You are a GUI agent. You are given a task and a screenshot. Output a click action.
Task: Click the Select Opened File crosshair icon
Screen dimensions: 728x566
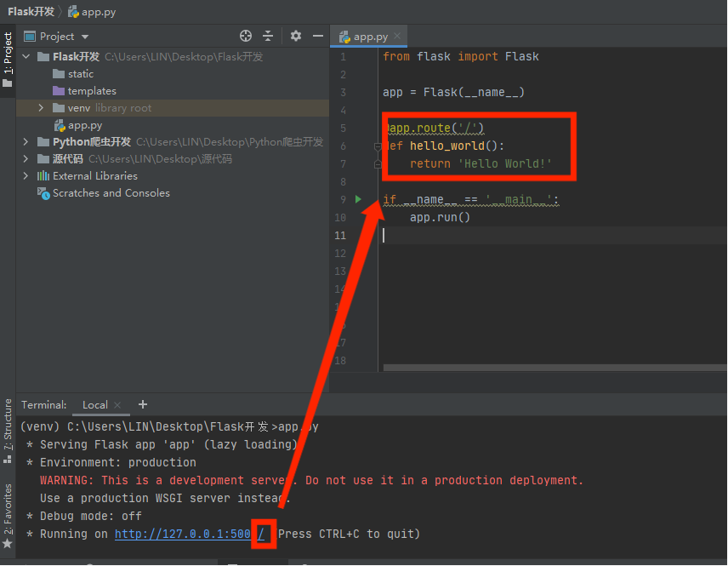(245, 36)
